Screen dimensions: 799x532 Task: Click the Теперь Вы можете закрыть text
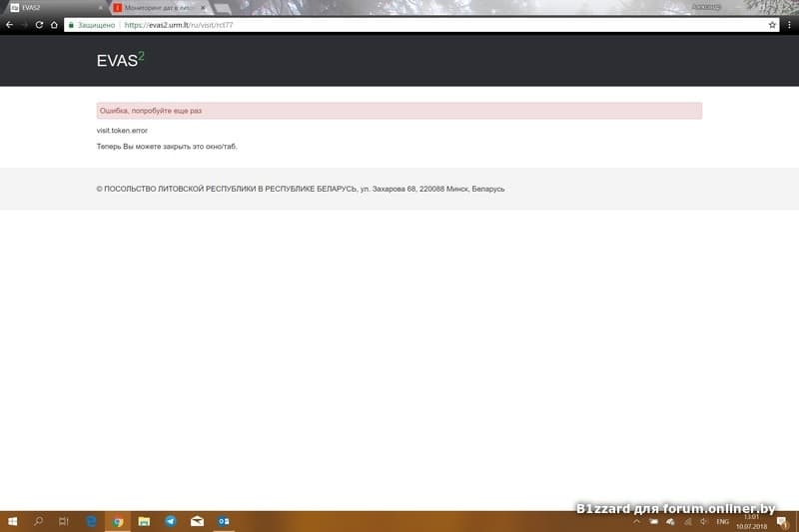point(167,146)
